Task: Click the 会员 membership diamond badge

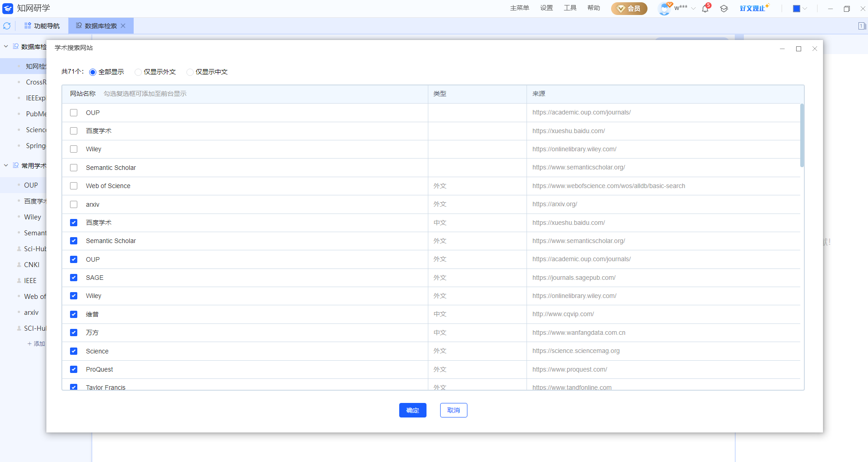Action: point(629,9)
